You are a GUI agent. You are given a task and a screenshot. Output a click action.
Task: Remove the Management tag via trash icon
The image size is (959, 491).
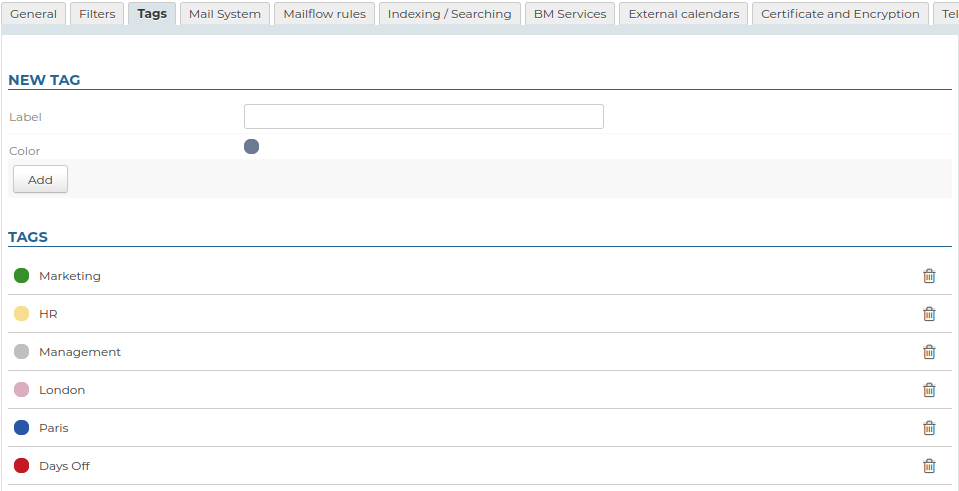[929, 352]
